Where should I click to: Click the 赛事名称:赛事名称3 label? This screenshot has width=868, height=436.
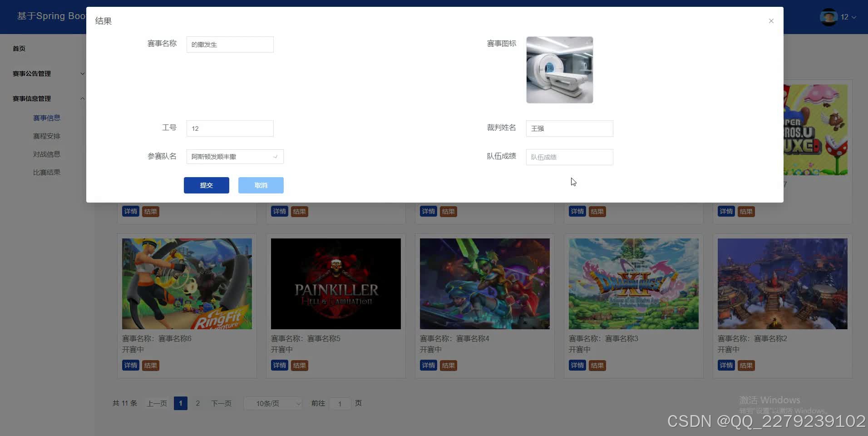point(603,339)
